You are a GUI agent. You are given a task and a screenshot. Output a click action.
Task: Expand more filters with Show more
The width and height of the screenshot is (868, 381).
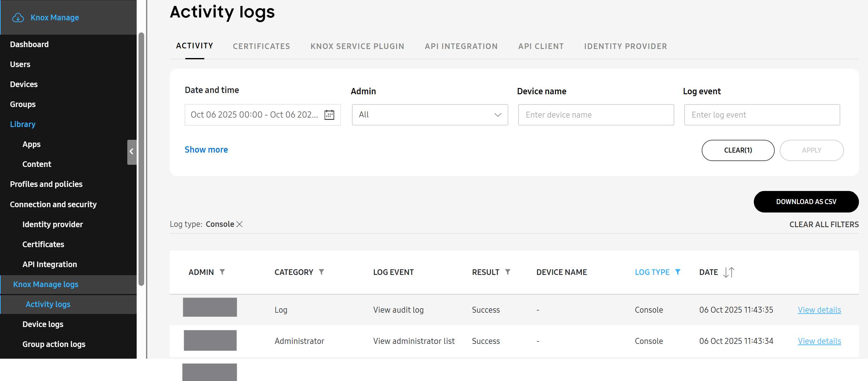[x=206, y=149]
